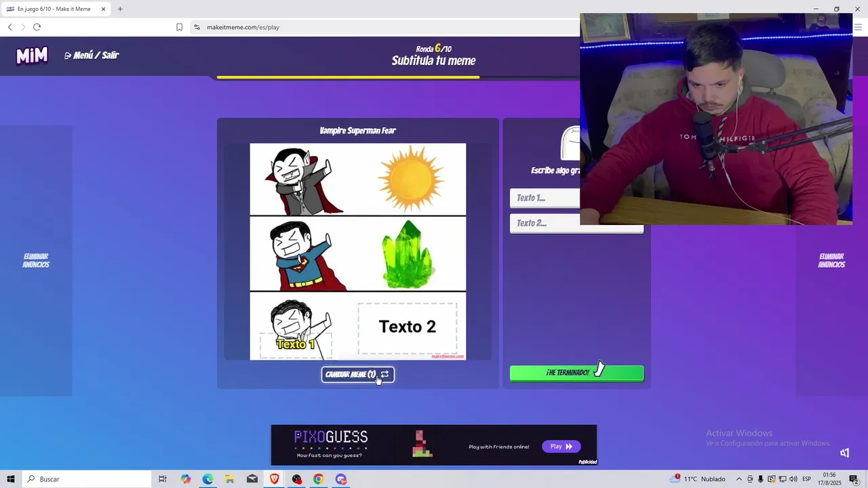Click the sun image in meme
The image size is (868, 488).
click(410, 179)
